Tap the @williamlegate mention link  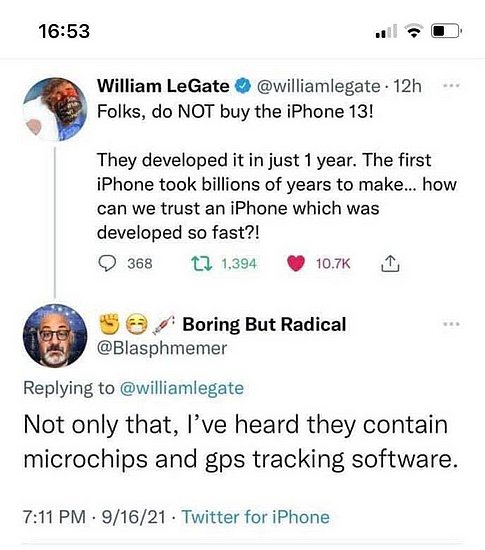[x=182, y=388]
